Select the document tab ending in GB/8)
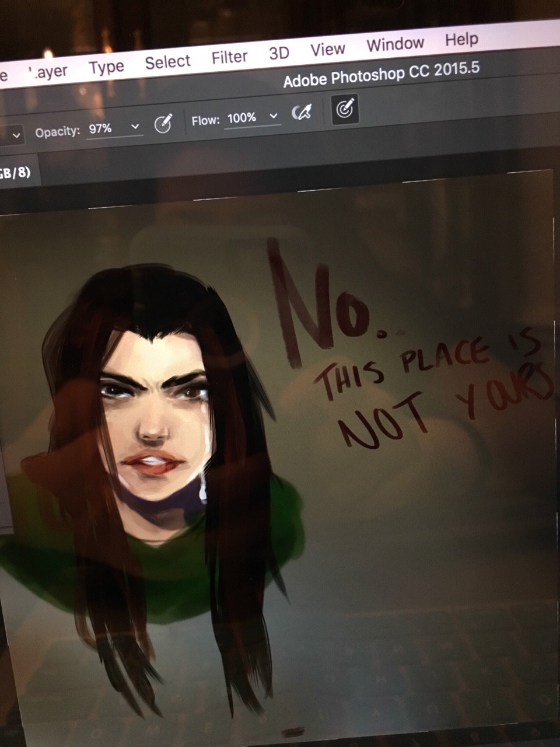 (15, 172)
